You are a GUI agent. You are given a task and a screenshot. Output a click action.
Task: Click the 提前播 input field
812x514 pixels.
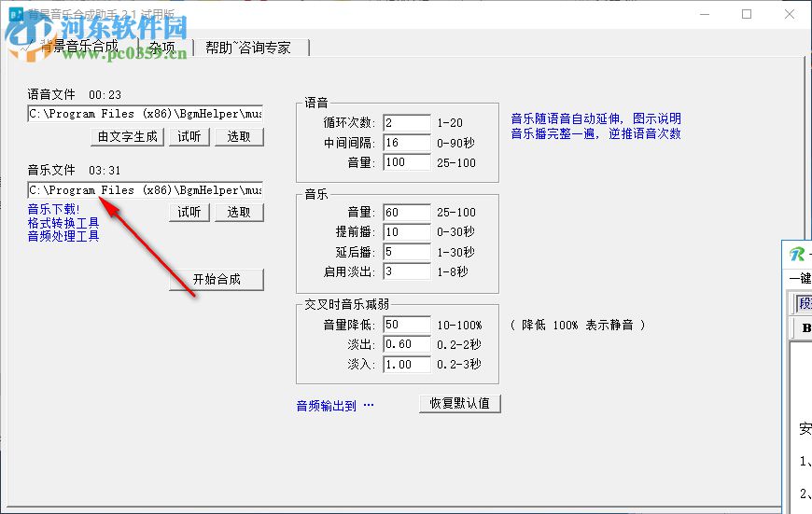407,232
